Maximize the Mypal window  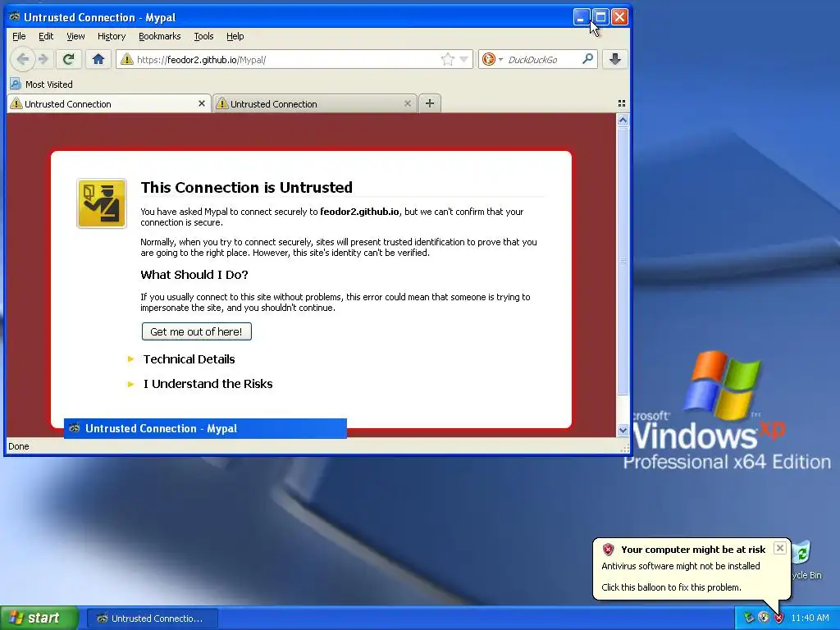[x=600, y=17]
